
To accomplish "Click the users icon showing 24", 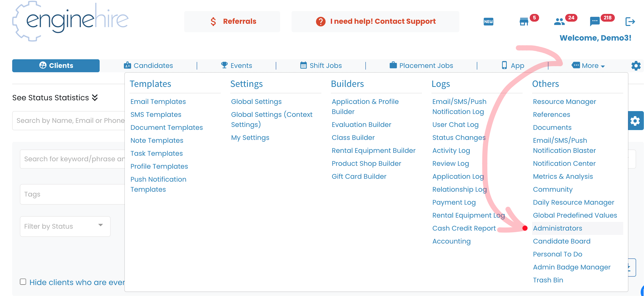I will point(560,22).
